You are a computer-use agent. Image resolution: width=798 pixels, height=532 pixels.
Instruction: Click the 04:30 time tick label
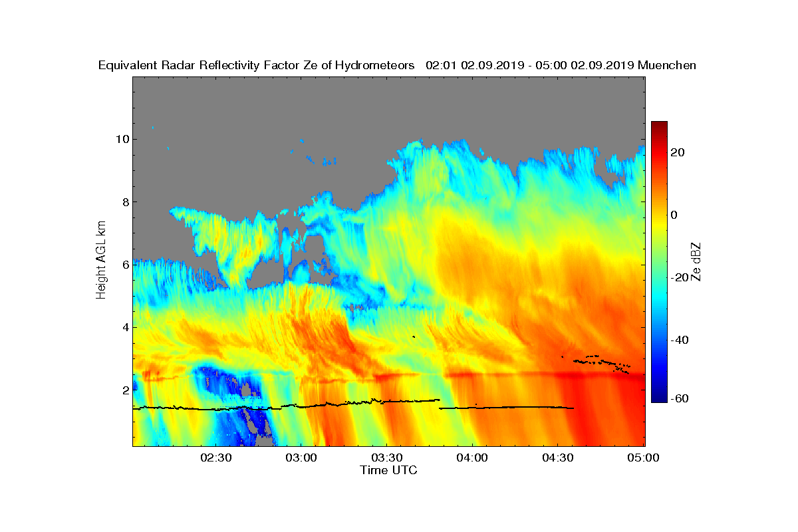pyautogui.click(x=559, y=458)
